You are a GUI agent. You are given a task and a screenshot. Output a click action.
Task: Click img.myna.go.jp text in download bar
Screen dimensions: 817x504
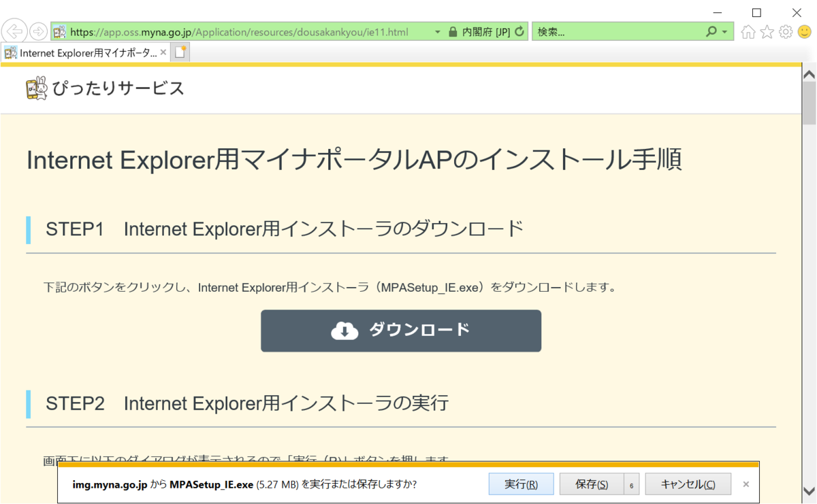pos(110,484)
